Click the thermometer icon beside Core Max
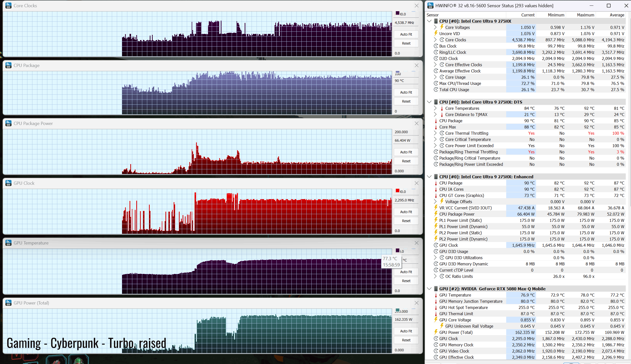Image resolution: width=631 pixels, height=364 pixels. pos(436,127)
